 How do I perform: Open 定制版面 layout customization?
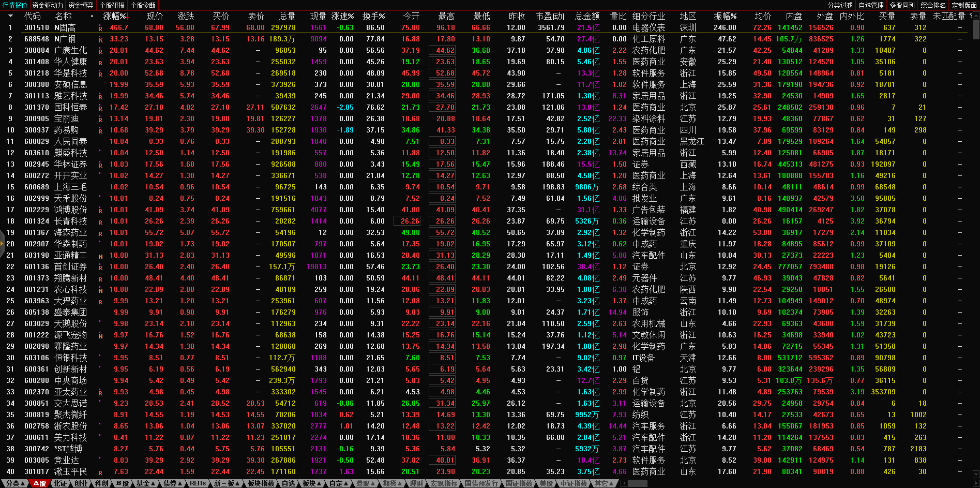coord(964,5)
